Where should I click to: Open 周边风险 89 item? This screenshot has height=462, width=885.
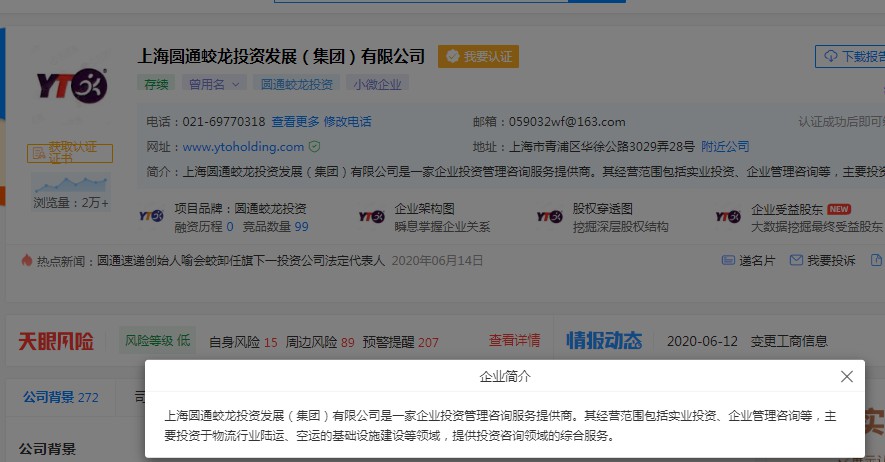(319, 342)
